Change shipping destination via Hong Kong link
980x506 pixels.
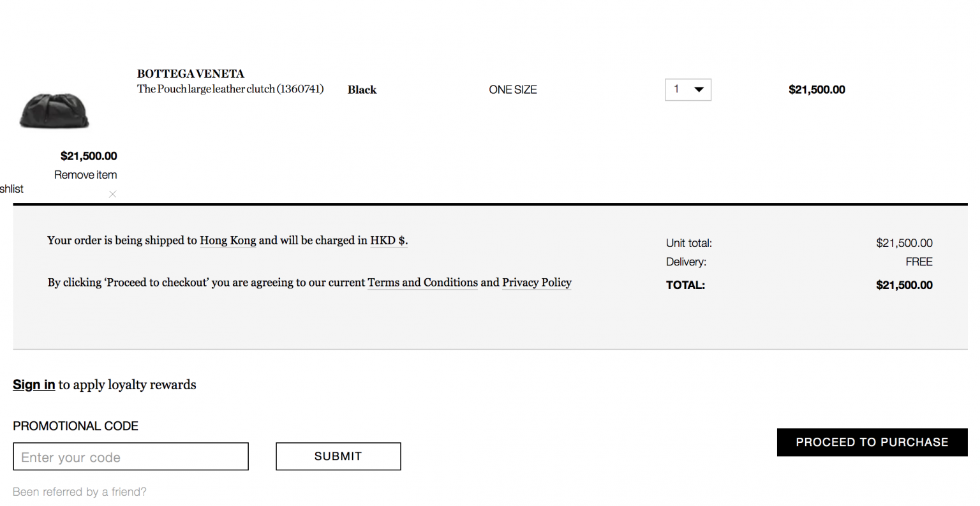[228, 241]
